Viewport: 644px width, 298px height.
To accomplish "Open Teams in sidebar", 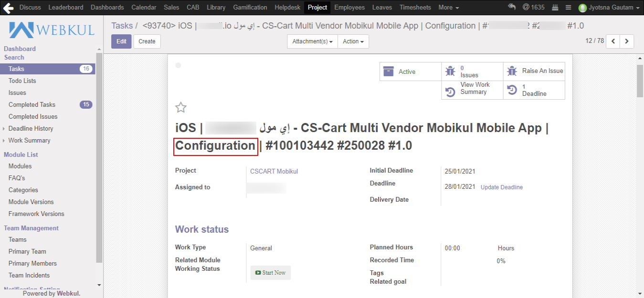I will click(x=18, y=239).
